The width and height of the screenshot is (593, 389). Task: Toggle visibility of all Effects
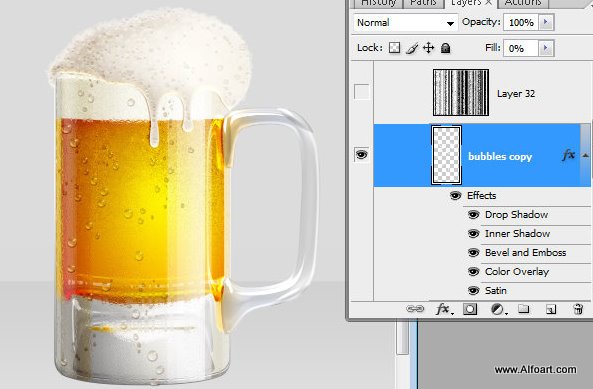pos(455,195)
